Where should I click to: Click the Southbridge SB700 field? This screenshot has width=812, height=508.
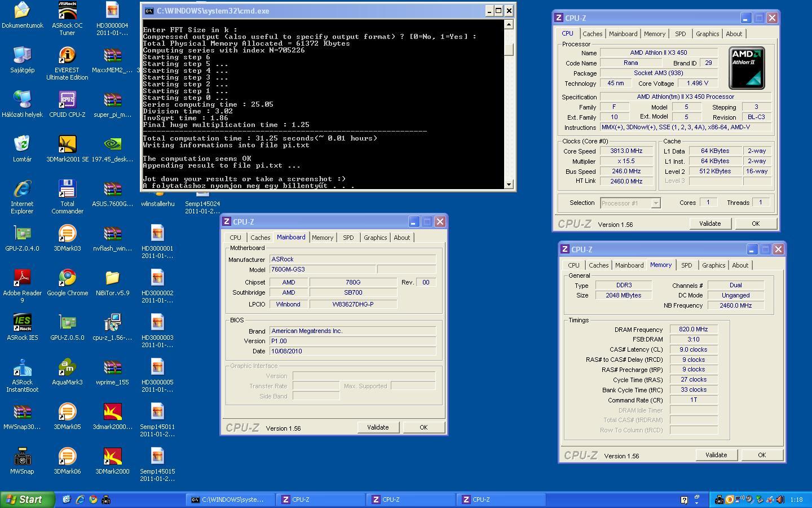click(353, 292)
